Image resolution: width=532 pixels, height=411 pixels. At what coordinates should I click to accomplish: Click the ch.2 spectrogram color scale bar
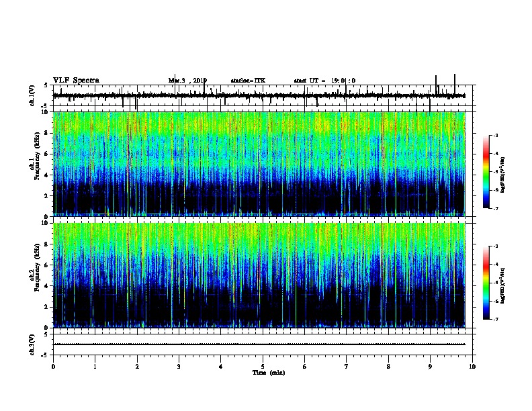[x=486, y=283]
